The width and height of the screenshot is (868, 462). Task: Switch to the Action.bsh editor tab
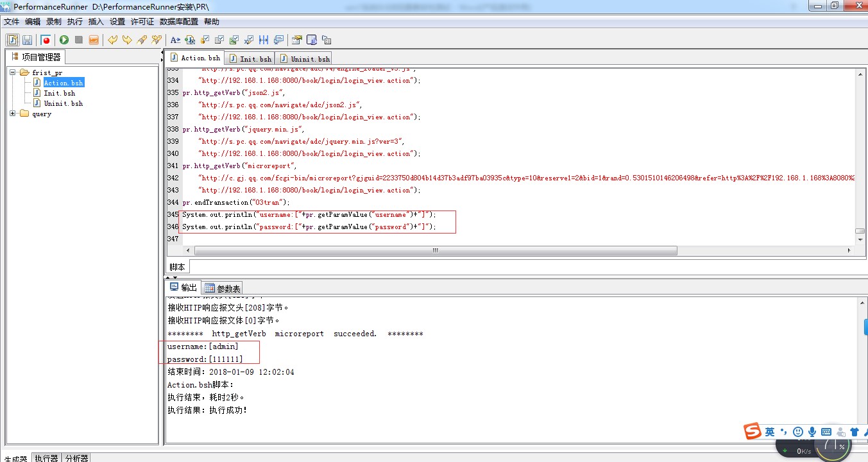pos(196,58)
